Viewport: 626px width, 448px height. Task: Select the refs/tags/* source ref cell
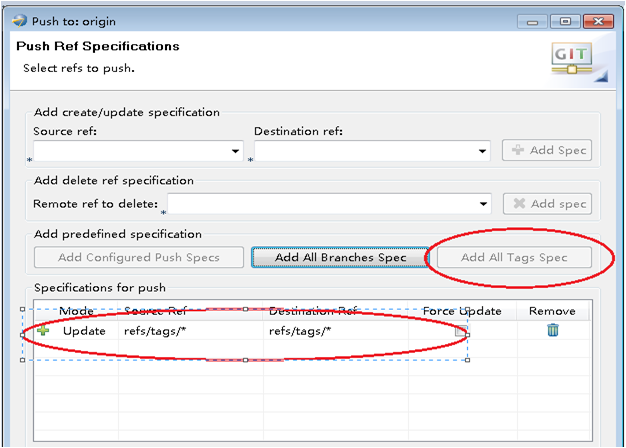click(156, 331)
